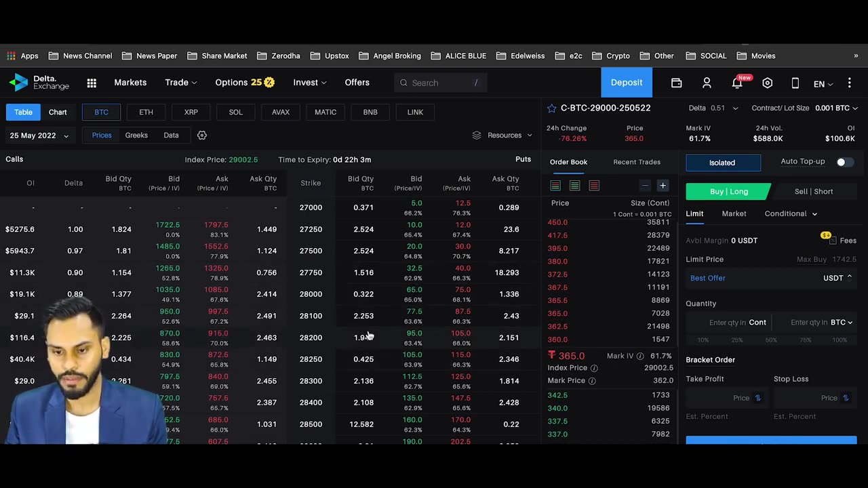This screenshot has width=868, height=488.
Task: Click the Mark Price info icon
Action: [591, 381]
